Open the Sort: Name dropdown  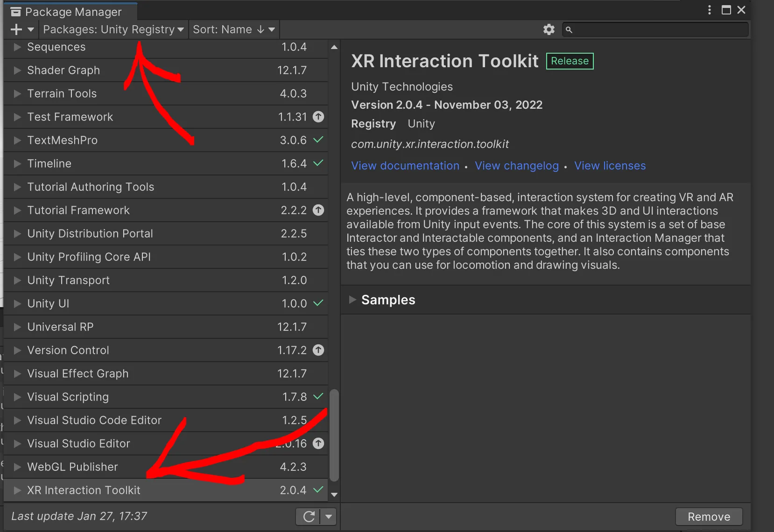(234, 29)
